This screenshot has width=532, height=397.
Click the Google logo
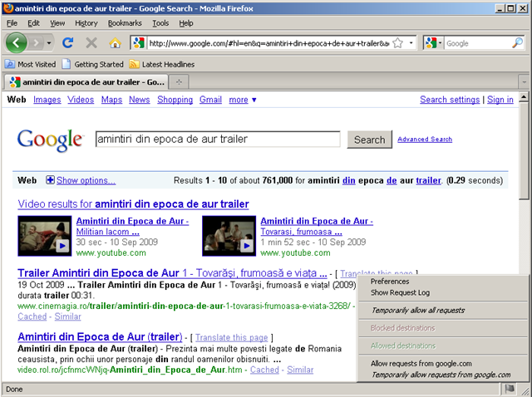pos(50,140)
